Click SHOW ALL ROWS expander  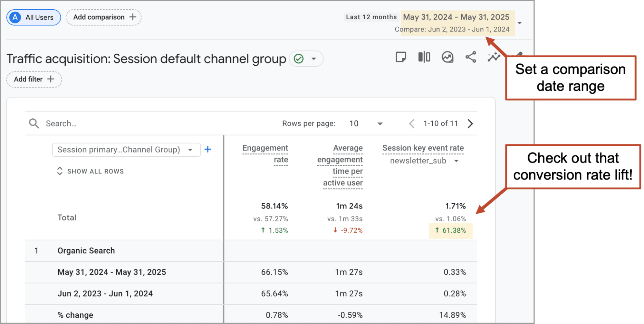[91, 171]
